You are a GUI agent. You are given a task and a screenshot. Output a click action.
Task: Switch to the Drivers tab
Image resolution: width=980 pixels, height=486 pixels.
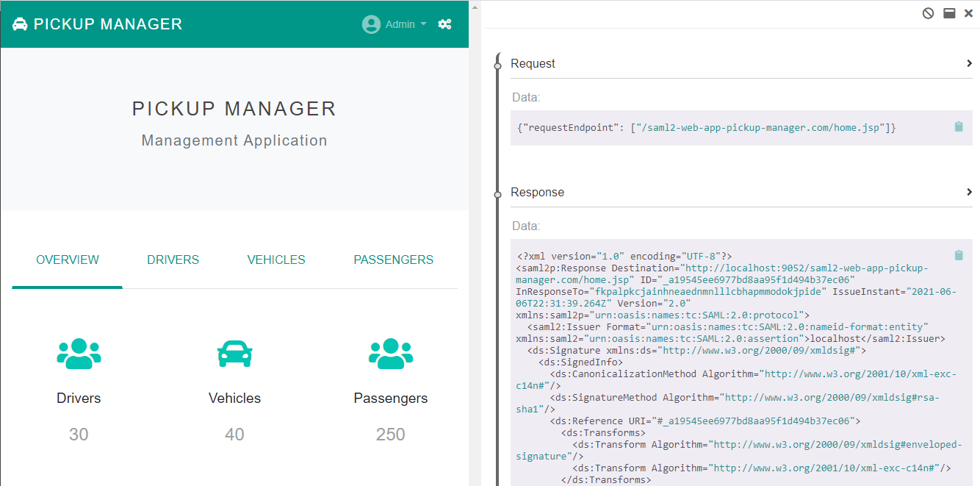(173, 260)
